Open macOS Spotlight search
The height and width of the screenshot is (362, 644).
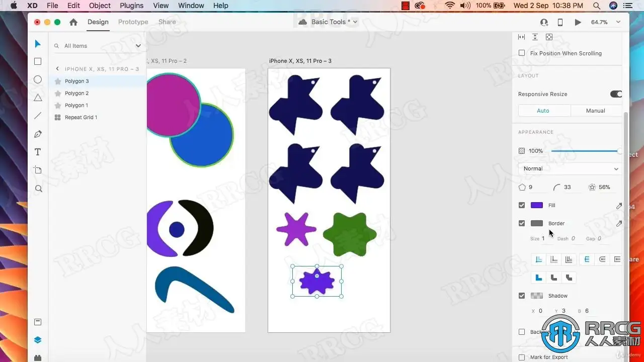[596, 6]
